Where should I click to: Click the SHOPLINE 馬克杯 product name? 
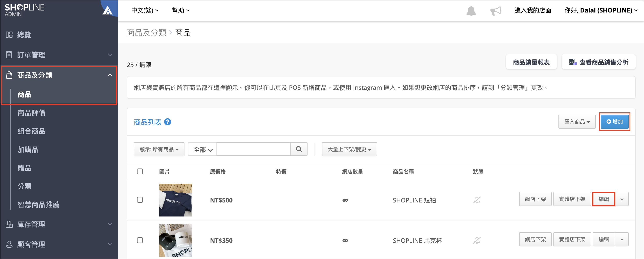[x=417, y=241]
